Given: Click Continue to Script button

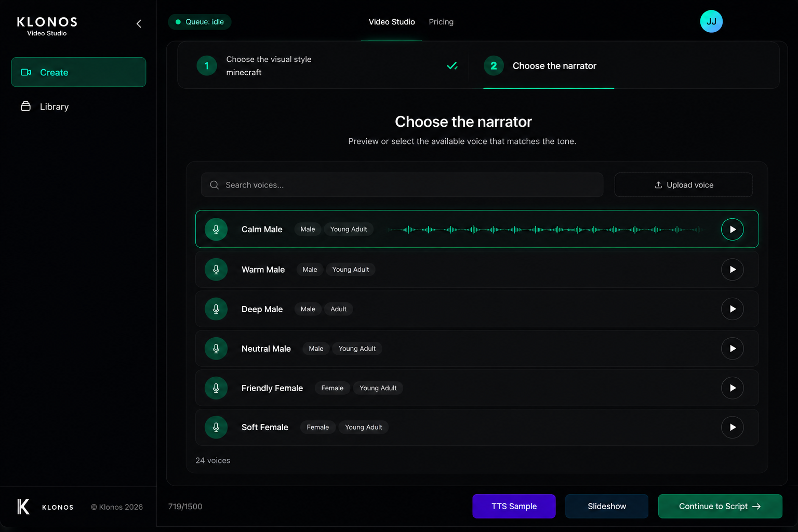Looking at the screenshot, I should (720, 506).
